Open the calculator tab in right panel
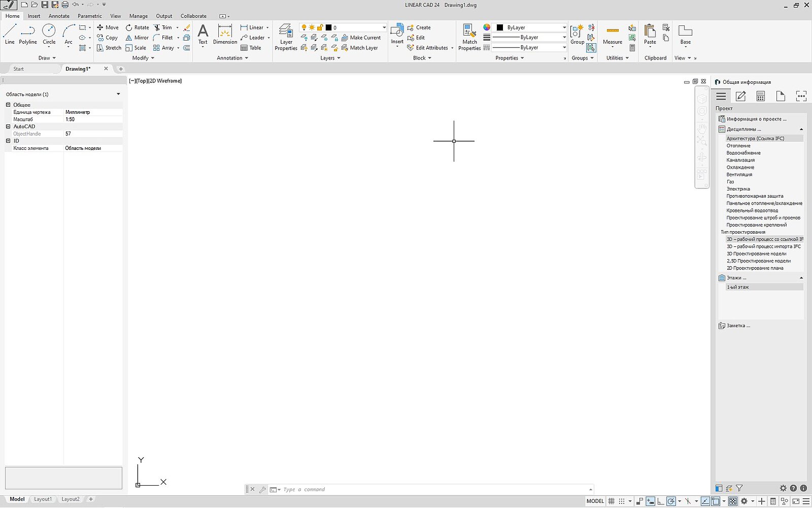Screen dimensions: 812x508 point(760,96)
